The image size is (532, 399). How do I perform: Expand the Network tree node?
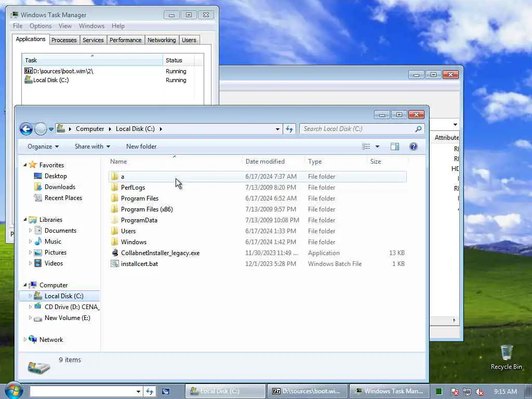[25, 340]
